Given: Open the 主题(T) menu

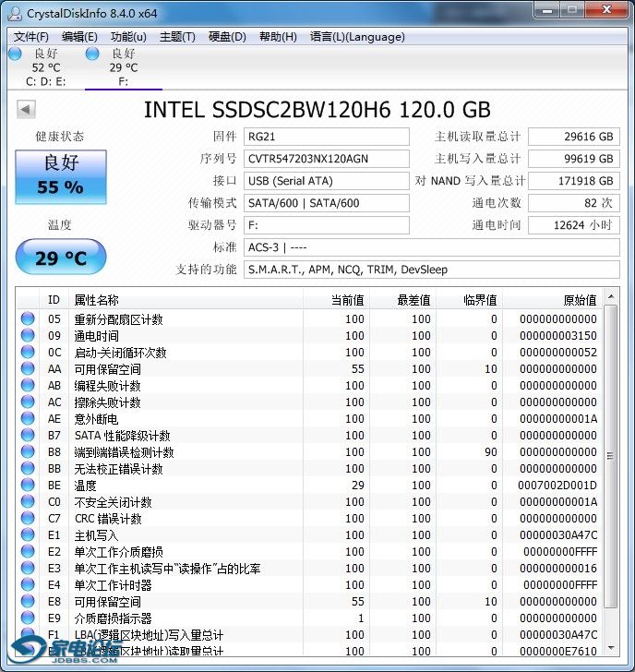Looking at the screenshot, I should 177,37.
